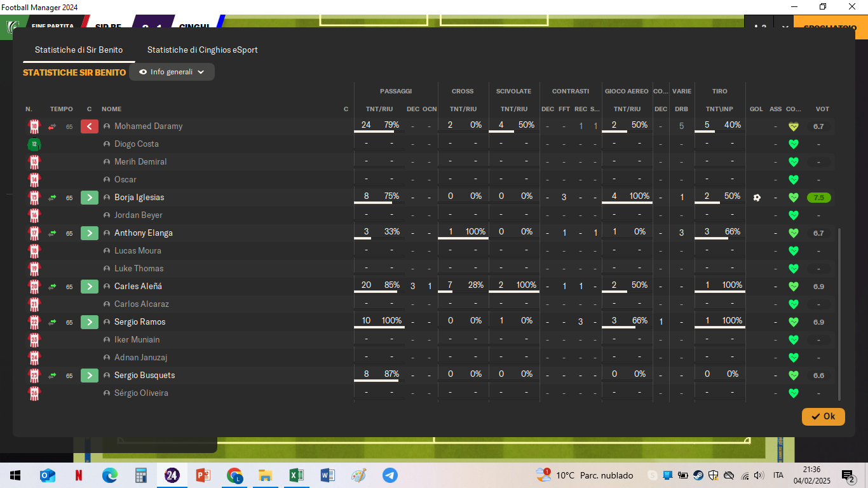Click the green substituted-on chevron for Borja Iglesias
The width and height of the screenshot is (868, 488).
coord(90,198)
